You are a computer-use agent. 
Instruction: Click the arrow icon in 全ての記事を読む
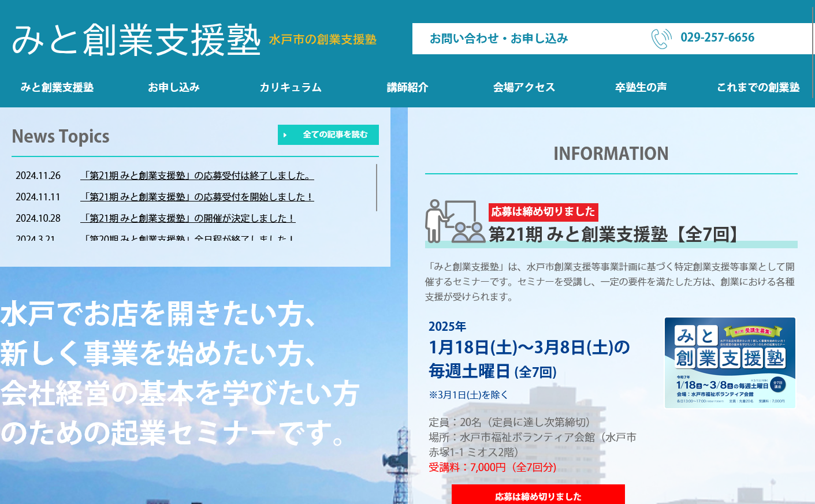click(x=285, y=135)
